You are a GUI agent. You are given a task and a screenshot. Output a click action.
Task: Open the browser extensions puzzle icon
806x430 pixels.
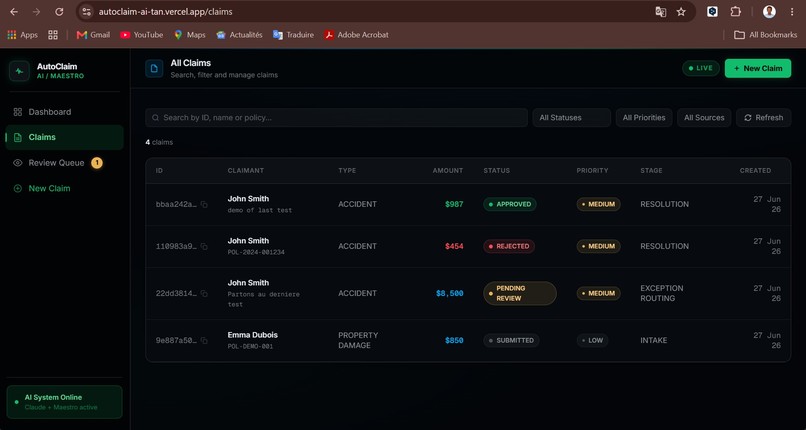736,12
